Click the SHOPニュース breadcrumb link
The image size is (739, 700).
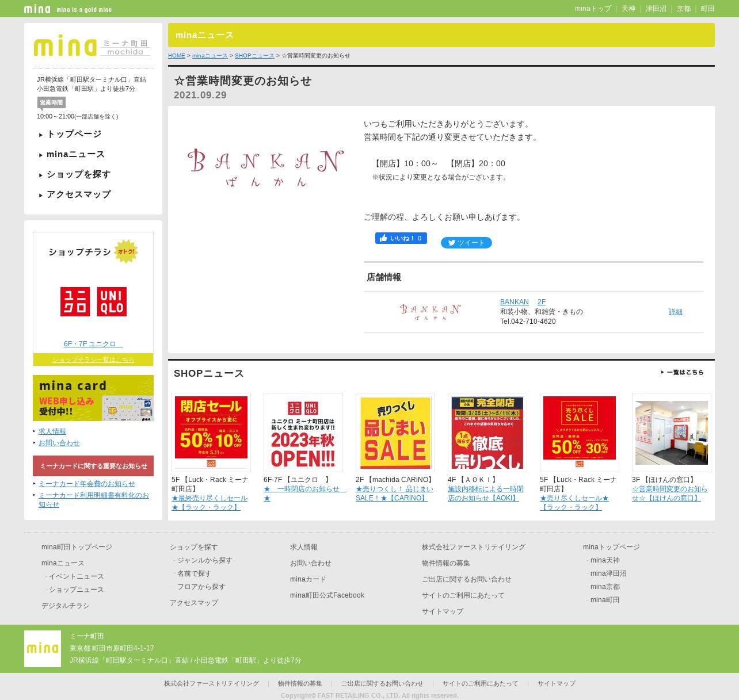(x=254, y=56)
